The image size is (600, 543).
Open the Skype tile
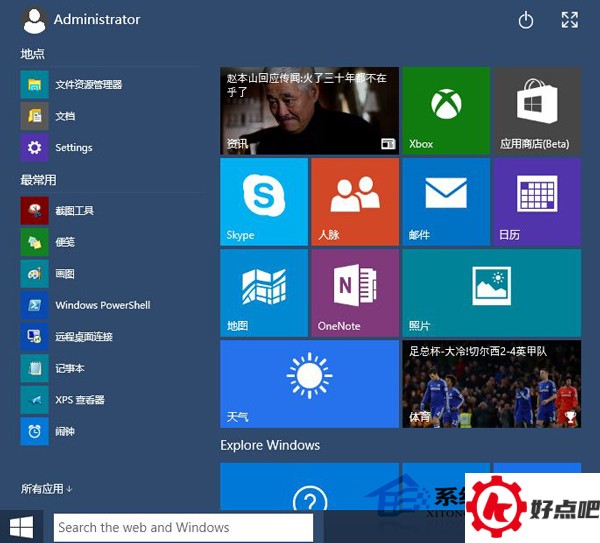click(x=264, y=202)
